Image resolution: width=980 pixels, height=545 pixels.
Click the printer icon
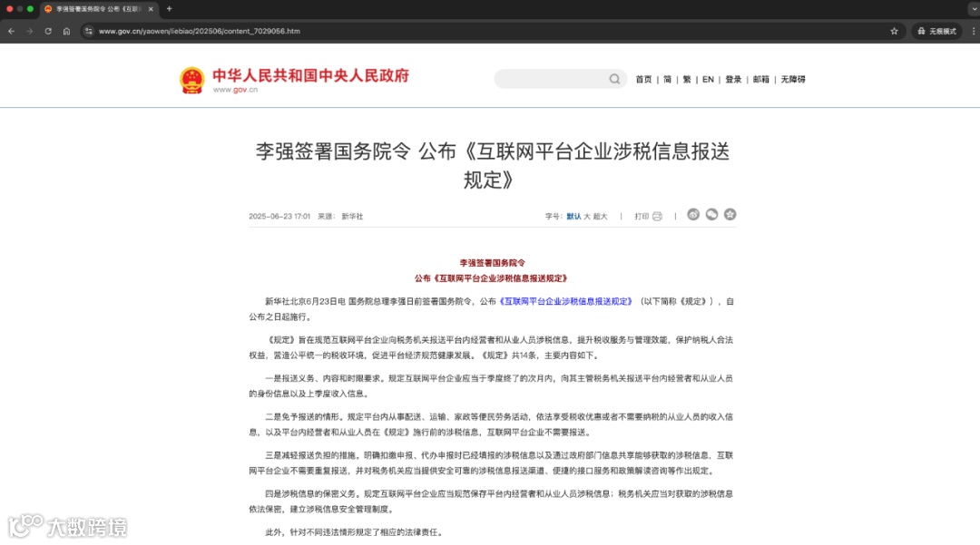click(657, 217)
